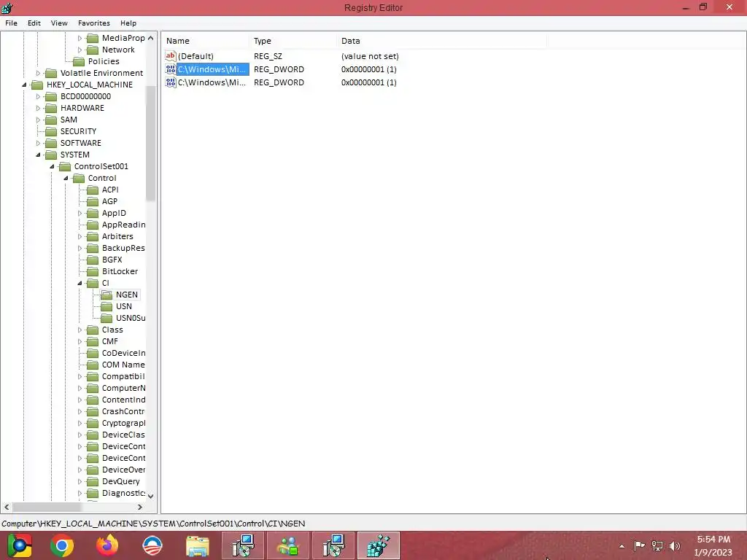The width and height of the screenshot is (747, 560).
Task: Collapse the HKEY_LOCAL_MACHINE hive
Action: coord(24,85)
